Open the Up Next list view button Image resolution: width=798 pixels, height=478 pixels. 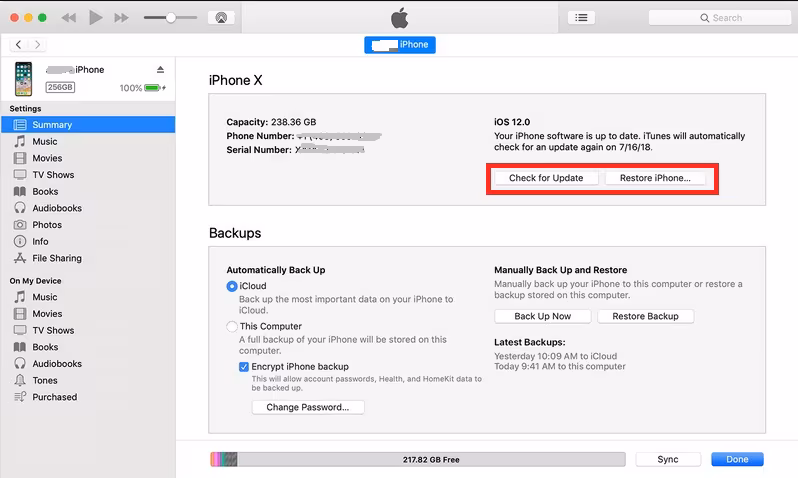coord(581,18)
